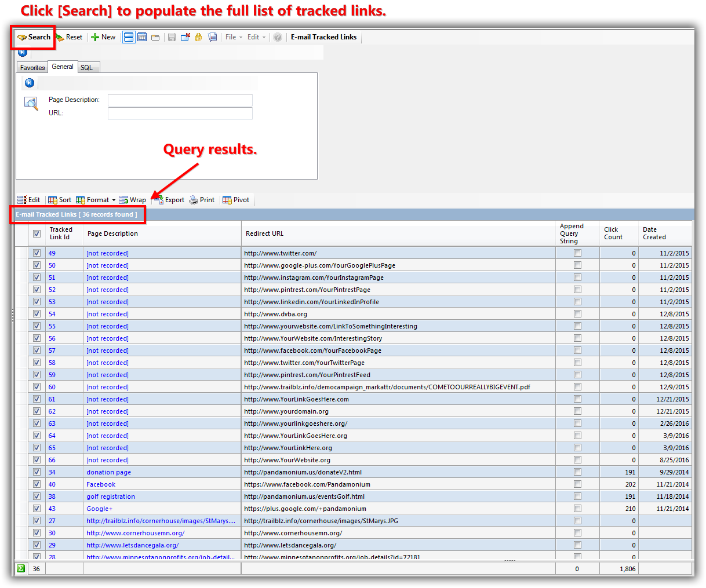Click the save (floppy disk) icon
The height and width of the screenshot is (588, 706).
[x=172, y=37]
